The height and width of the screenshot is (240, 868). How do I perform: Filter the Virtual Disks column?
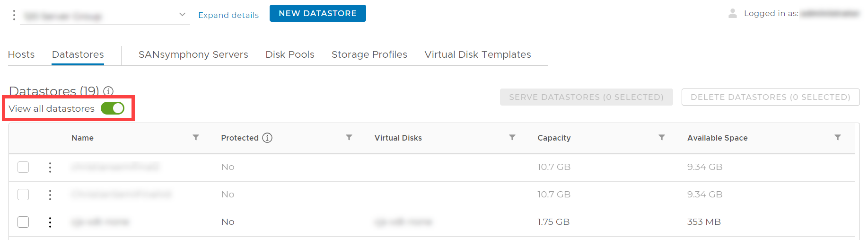coord(512,137)
